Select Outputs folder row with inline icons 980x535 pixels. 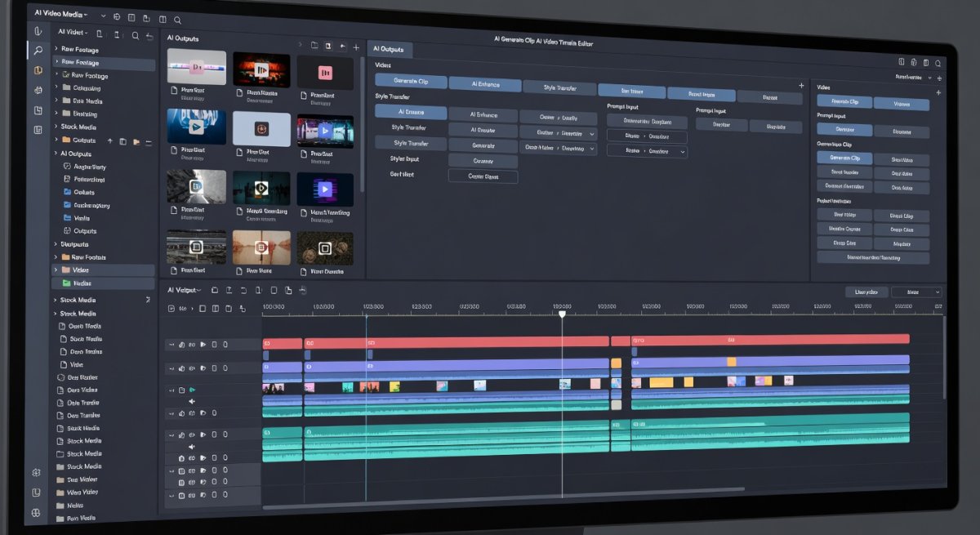104,140
